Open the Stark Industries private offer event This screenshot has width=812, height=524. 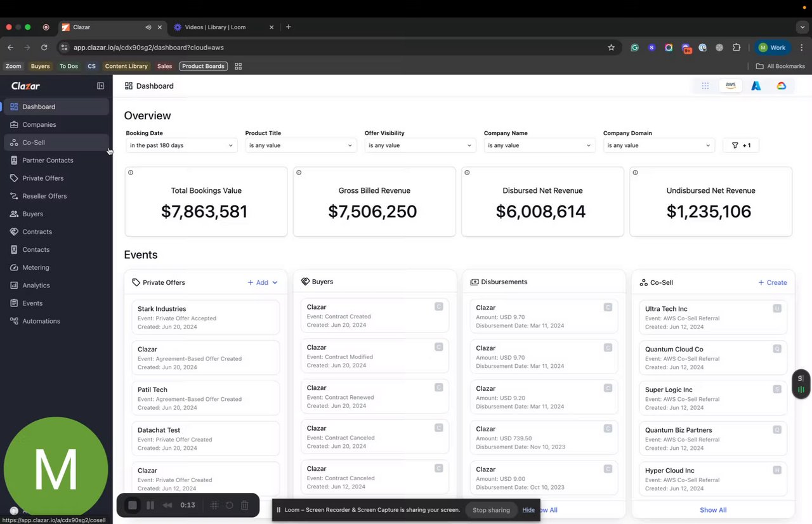pyautogui.click(x=206, y=317)
